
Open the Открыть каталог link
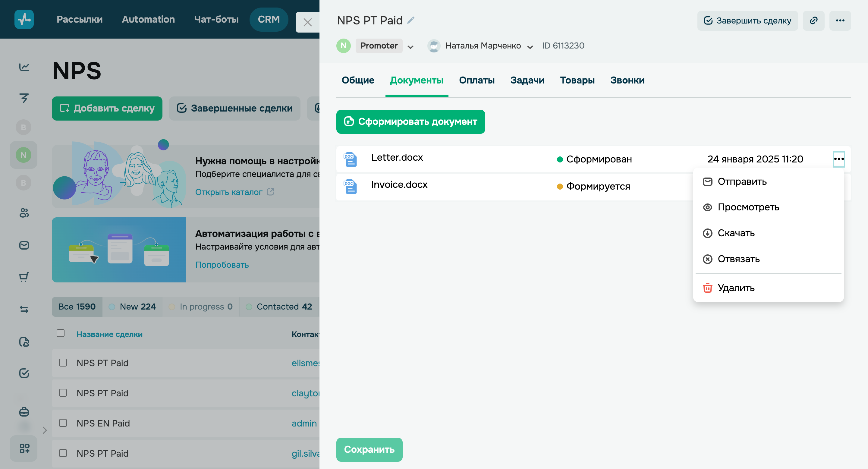229,192
